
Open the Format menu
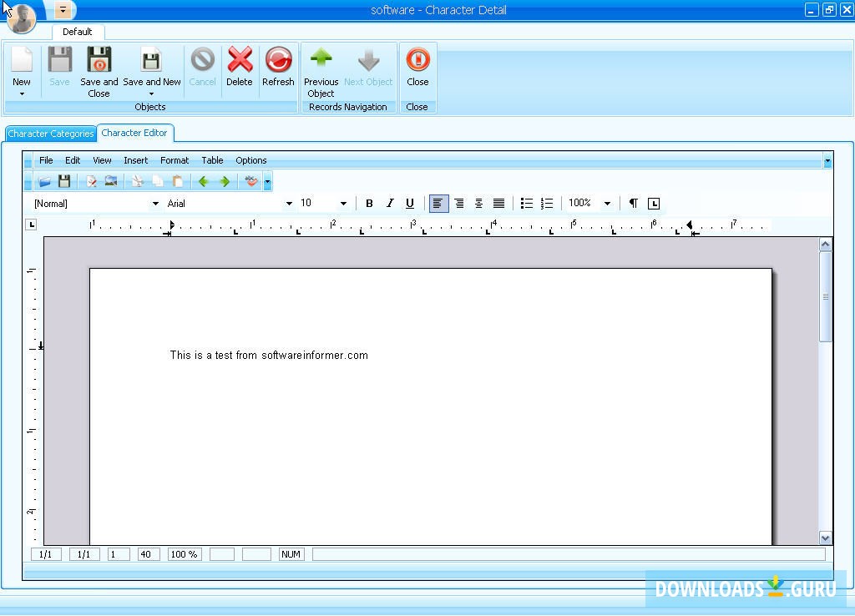click(x=175, y=160)
